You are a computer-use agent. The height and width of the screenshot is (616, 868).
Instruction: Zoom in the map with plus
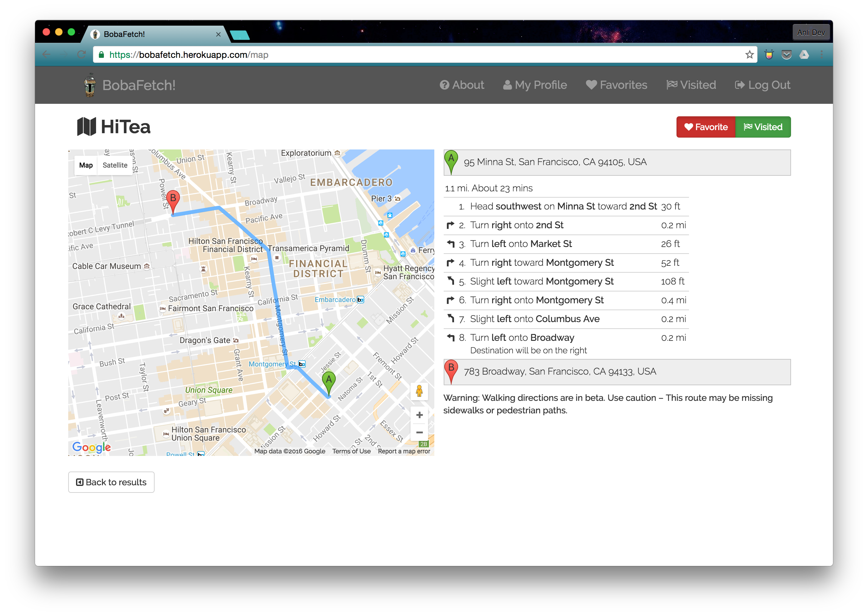pos(419,415)
